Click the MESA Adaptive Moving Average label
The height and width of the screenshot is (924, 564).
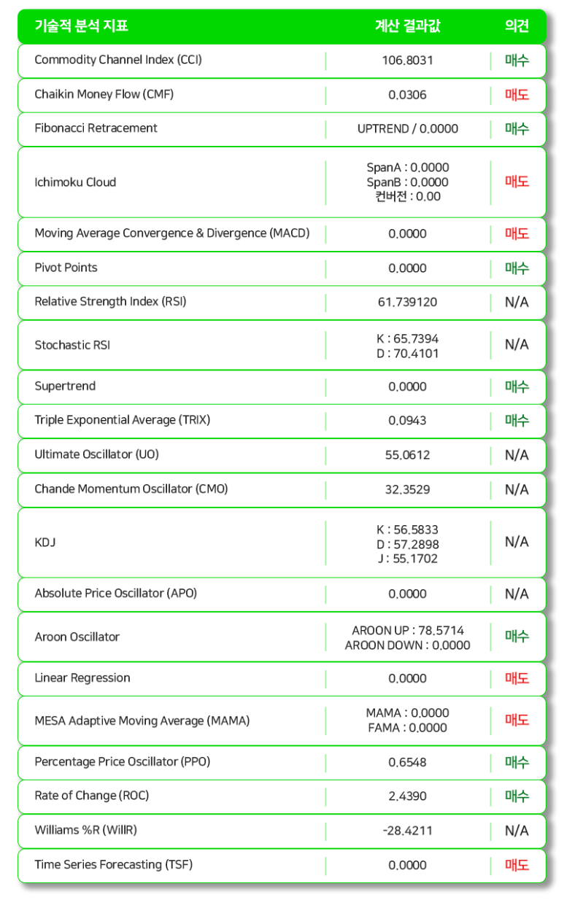click(142, 721)
